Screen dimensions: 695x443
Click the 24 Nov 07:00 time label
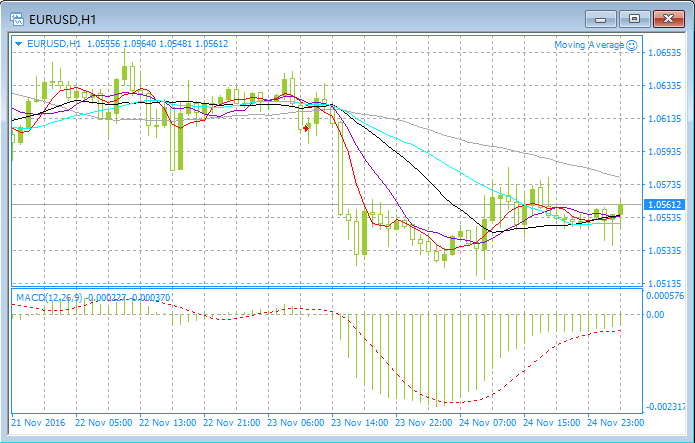click(488, 423)
